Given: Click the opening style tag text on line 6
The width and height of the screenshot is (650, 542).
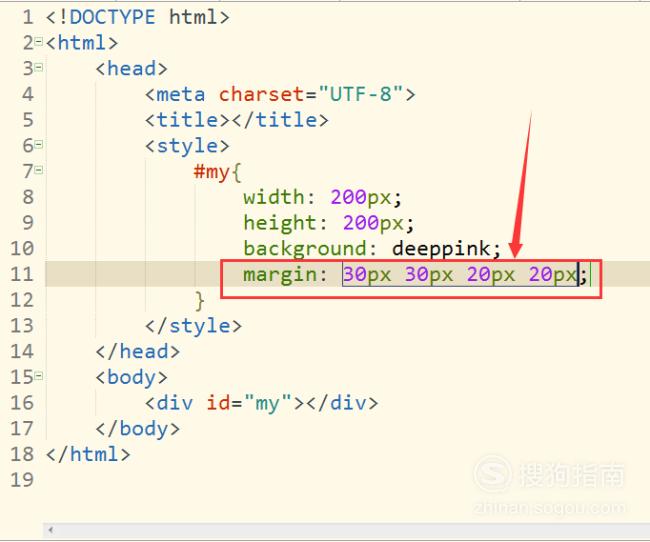Looking at the screenshot, I should 187,146.
